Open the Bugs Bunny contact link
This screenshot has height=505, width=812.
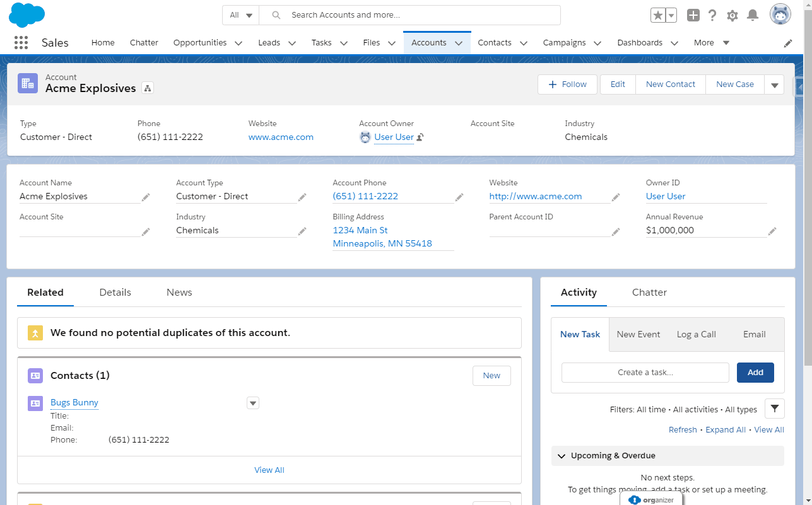pos(74,403)
